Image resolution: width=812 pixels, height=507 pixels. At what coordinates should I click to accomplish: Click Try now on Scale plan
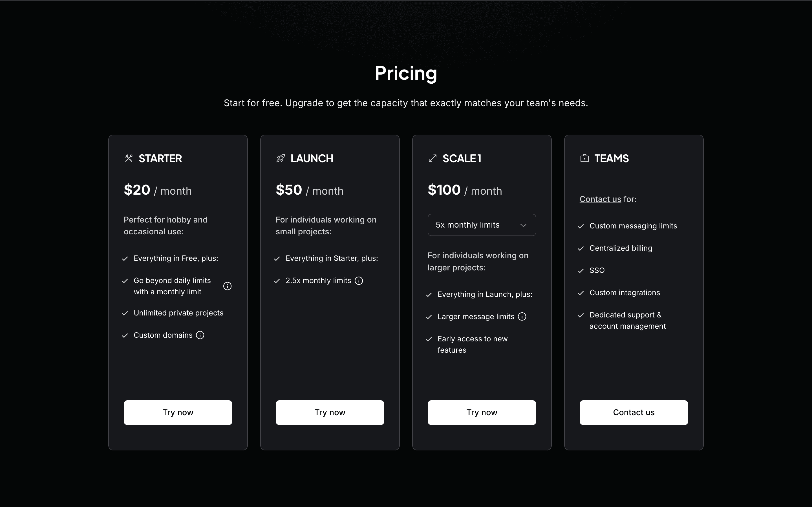[x=482, y=412]
